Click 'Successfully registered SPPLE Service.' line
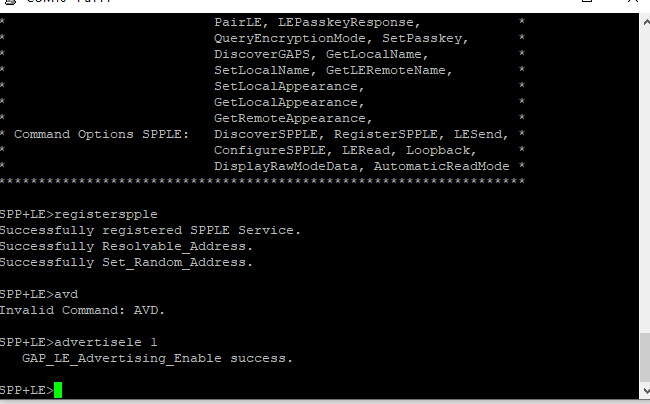Image resolution: width=650 pixels, height=404 pixels. point(150,230)
